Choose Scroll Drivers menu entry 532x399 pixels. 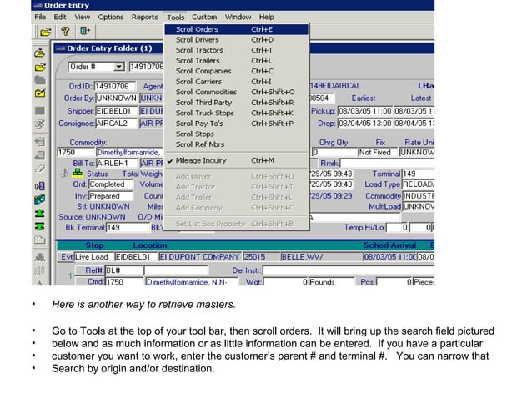[x=237, y=40]
